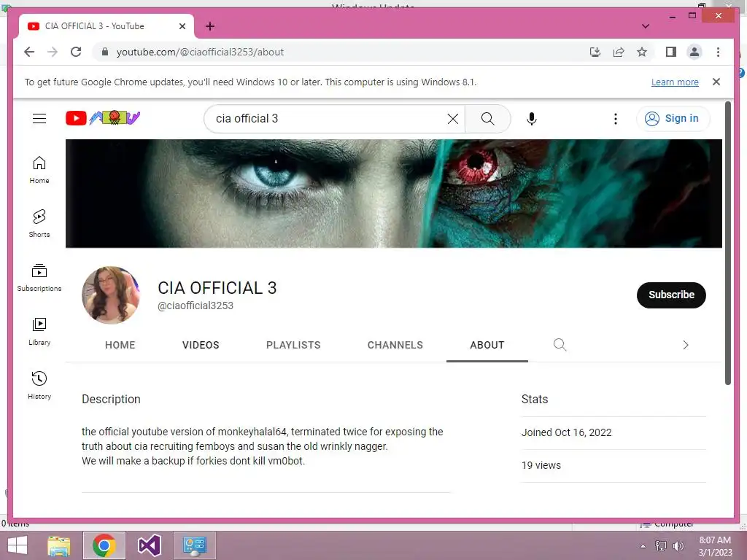Open the Learn more link

pos(675,82)
